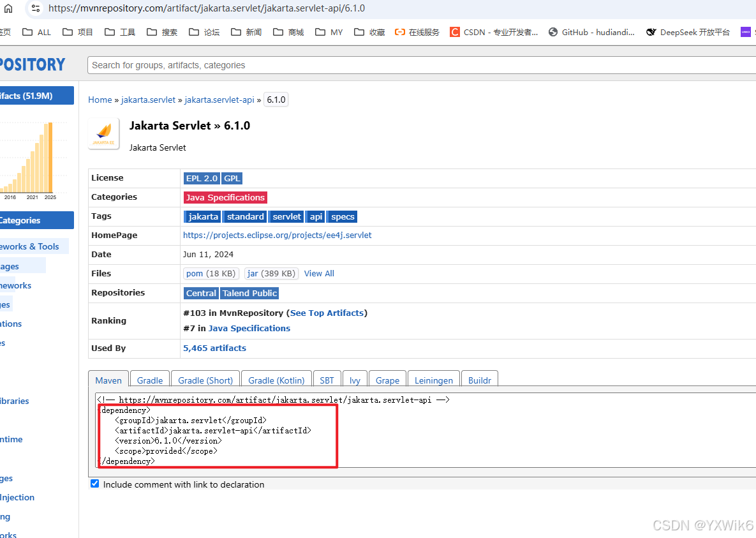756x538 pixels.
Task: Click the Maven dependency code box
Action: tap(426, 430)
